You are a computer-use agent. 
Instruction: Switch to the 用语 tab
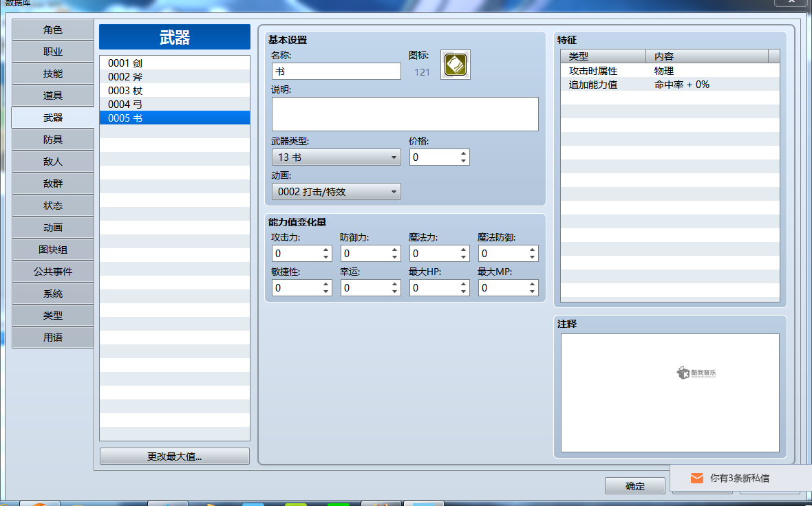53,338
